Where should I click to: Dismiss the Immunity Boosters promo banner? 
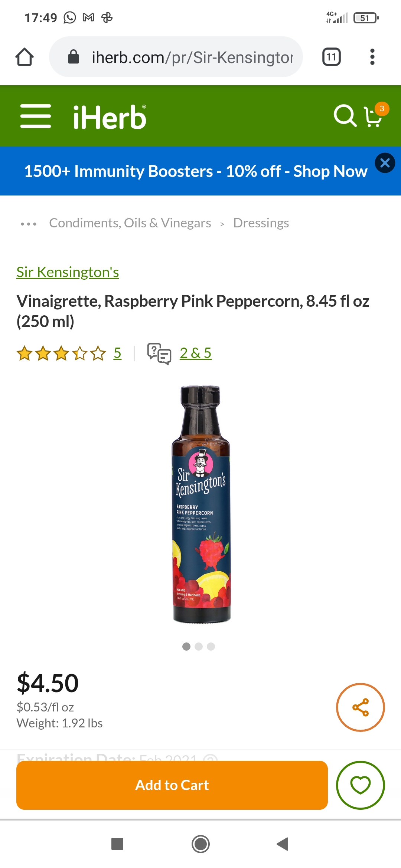pyautogui.click(x=385, y=163)
